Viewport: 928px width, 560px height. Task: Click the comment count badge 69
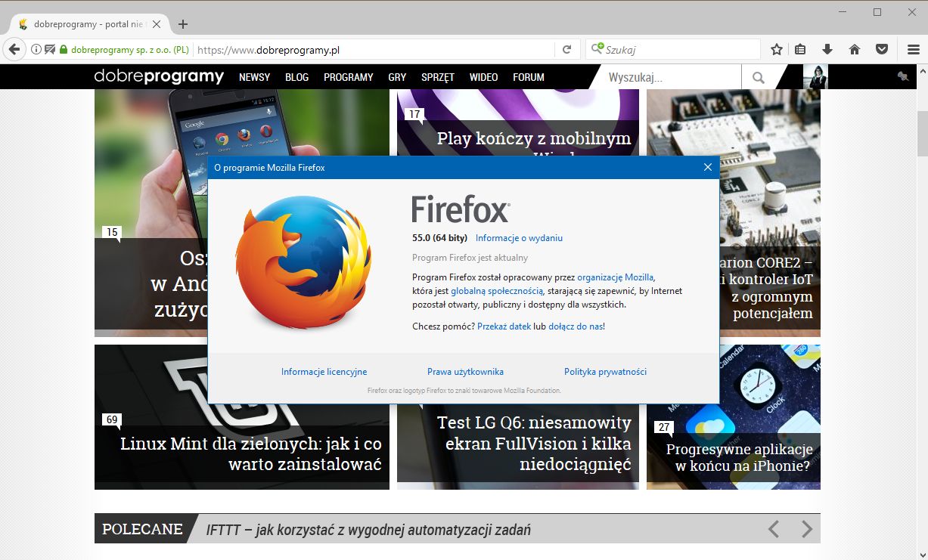[x=112, y=419]
